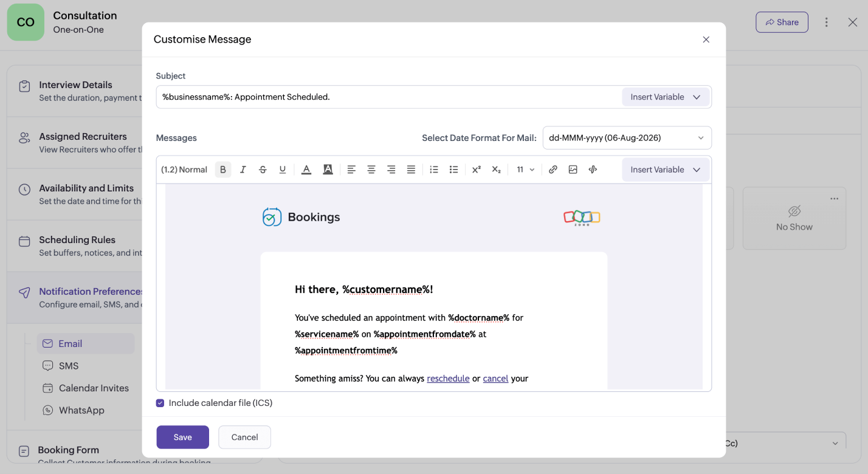Apply superscript formatting
The image size is (868, 474).
pos(477,170)
